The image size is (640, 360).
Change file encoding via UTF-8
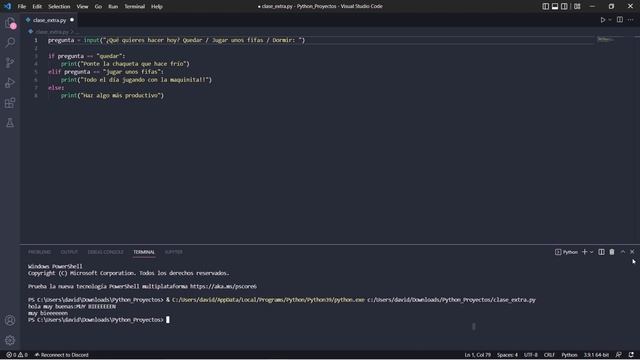531,355
